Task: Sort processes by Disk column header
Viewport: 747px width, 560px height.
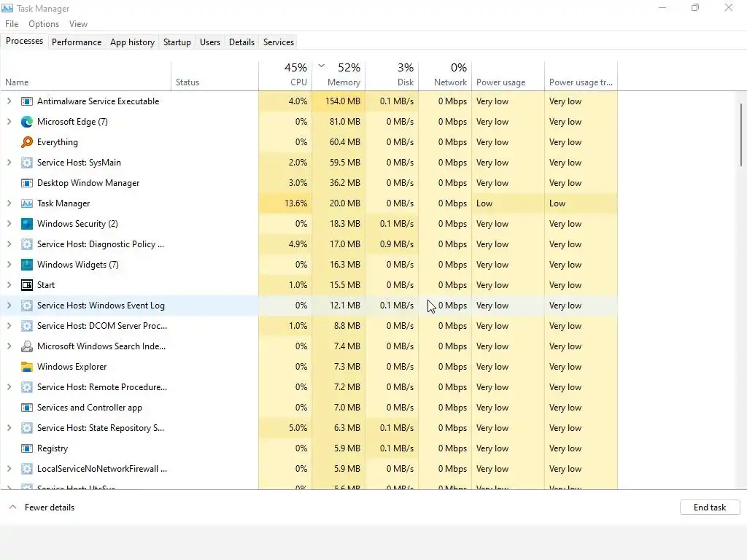Action: click(392, 75)
